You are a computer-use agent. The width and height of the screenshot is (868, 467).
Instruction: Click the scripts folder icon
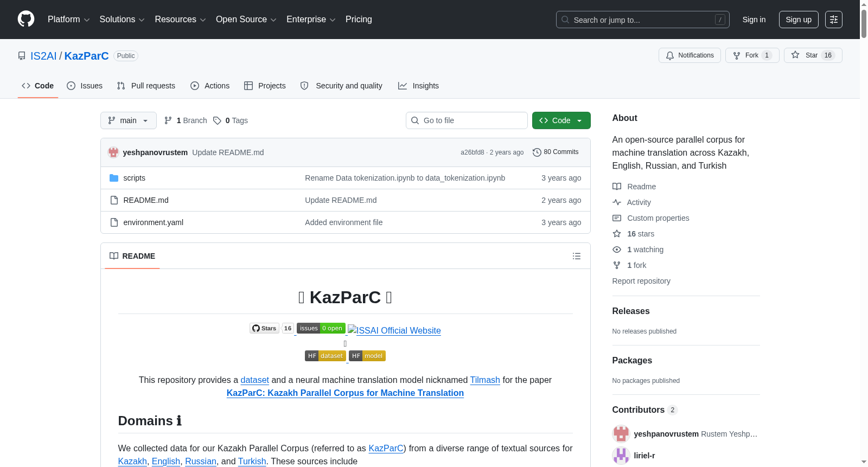pyautogui.click(x=114, y=178)
